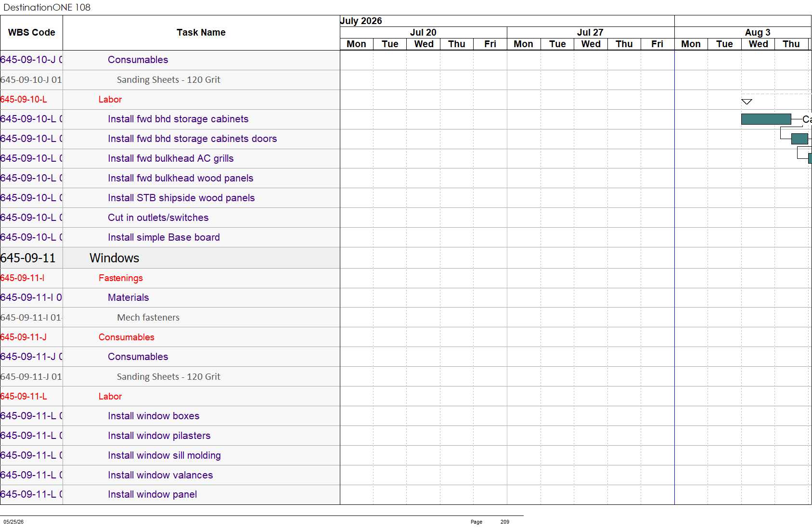Select the storage cabinets doors Gantt bar
Image resolution: width=812 pixels, height=528 pixels.
click(799, 139)
